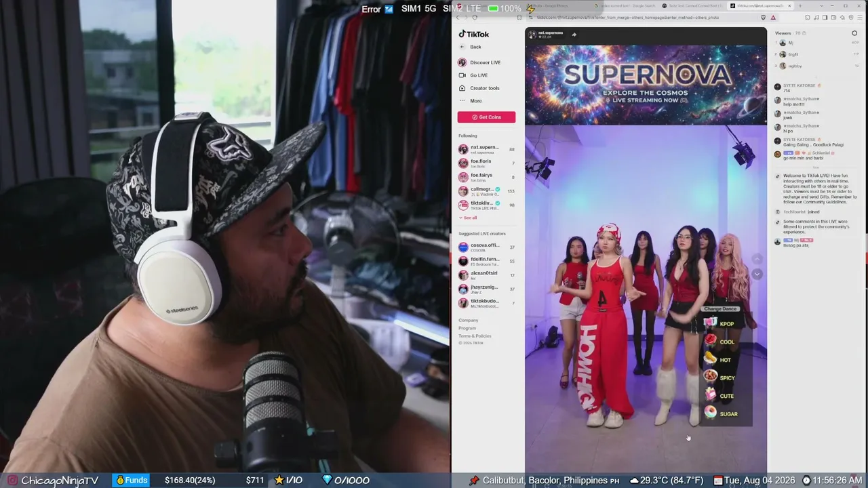Click the browser back arrow
This screenshot has height=488, width=868.
point(458,17)
